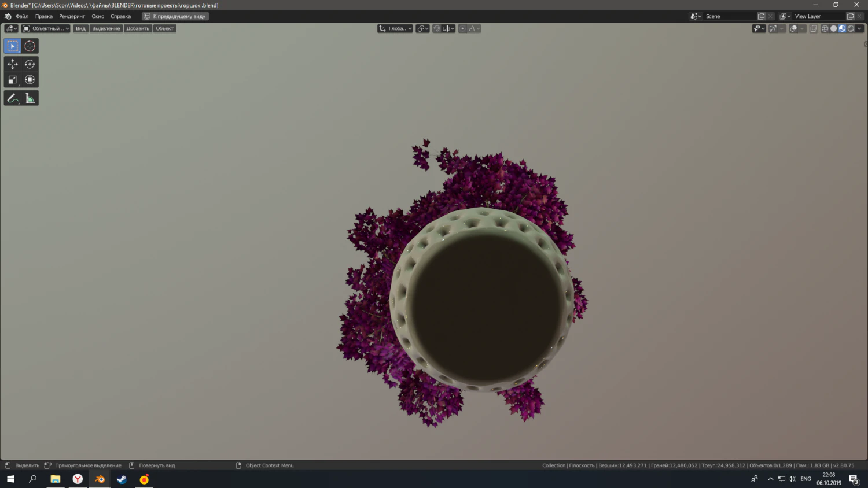Select the Scale tool
Image resolution: width=868 pixels, height=488 pixels.
[x=12, y=80]
